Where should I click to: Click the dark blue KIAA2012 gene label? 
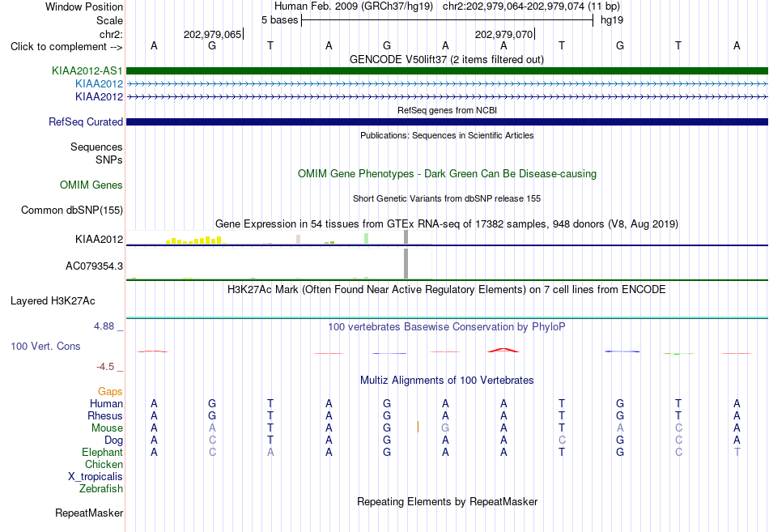pyautogui.click(x=99, y=96)
